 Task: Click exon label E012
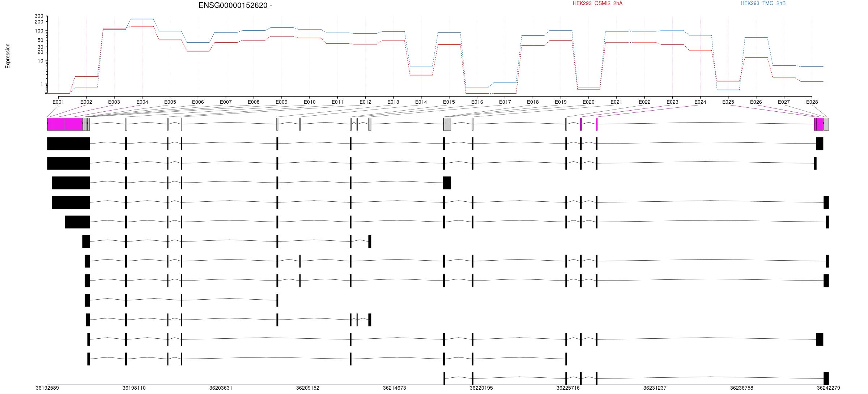pyautogui.click(x=365, y=102)
